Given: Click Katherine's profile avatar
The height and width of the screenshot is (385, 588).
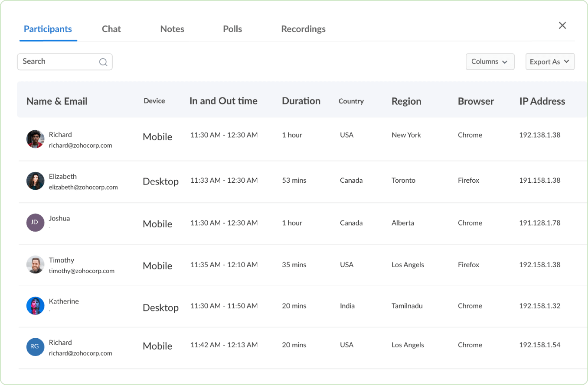Looking at the screenshot, I should click(x=35, y=305).
